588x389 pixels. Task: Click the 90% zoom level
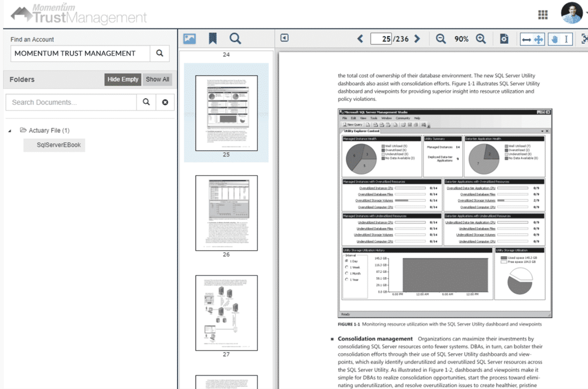pos(461,39)
